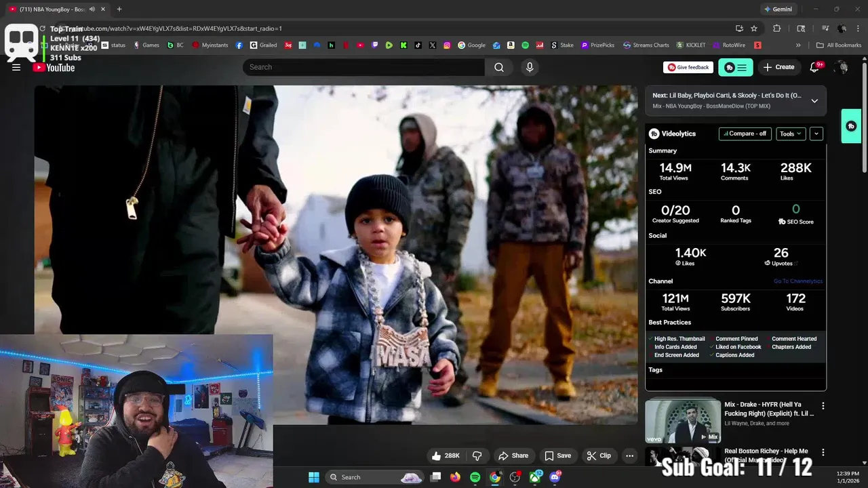Open the KICKLET bookmark
Image resolution: width=868 pixels, height=488 pixels.
pyautogui.click(x=690, y=45)
